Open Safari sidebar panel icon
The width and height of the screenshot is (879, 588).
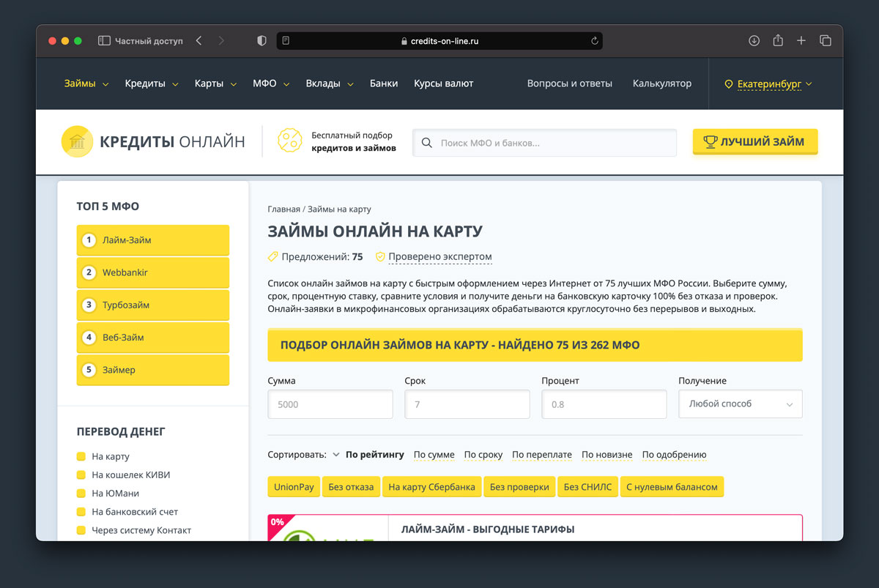point(104,41)
